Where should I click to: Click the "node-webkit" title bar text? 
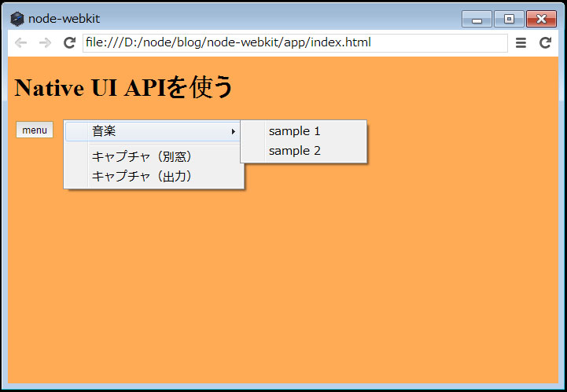tap(64, 19)
